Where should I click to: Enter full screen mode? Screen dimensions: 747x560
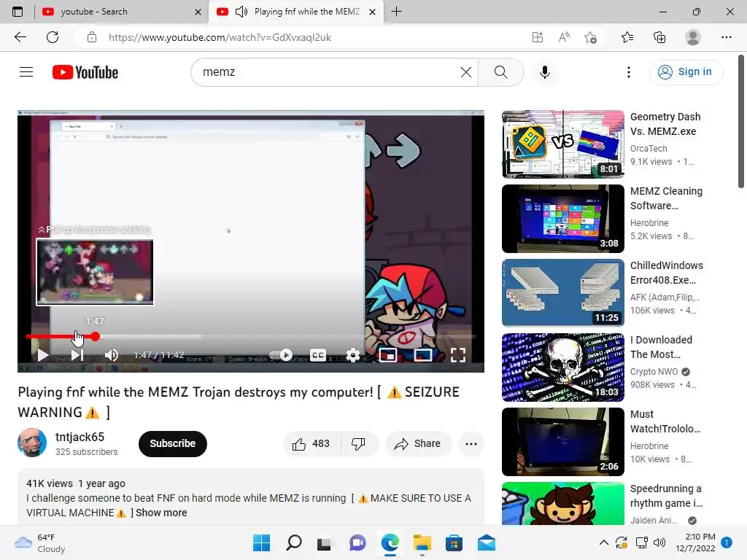tap(458, 355)
